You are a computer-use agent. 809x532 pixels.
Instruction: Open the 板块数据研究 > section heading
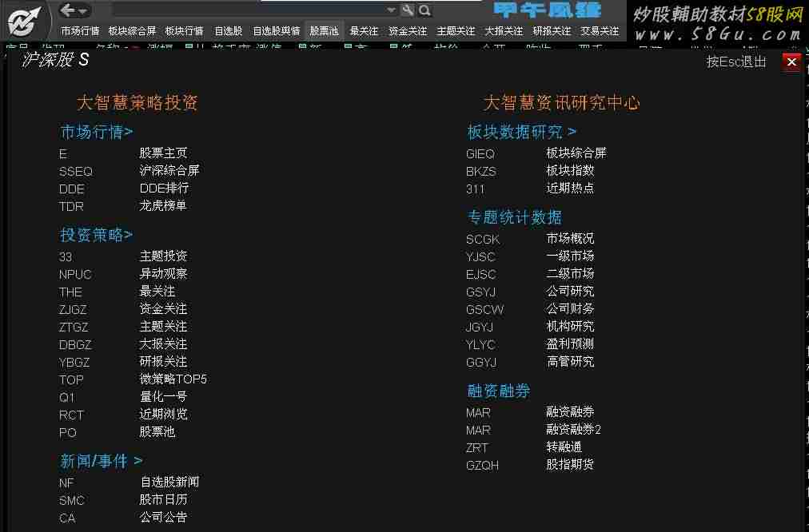(x=522, y=132)
